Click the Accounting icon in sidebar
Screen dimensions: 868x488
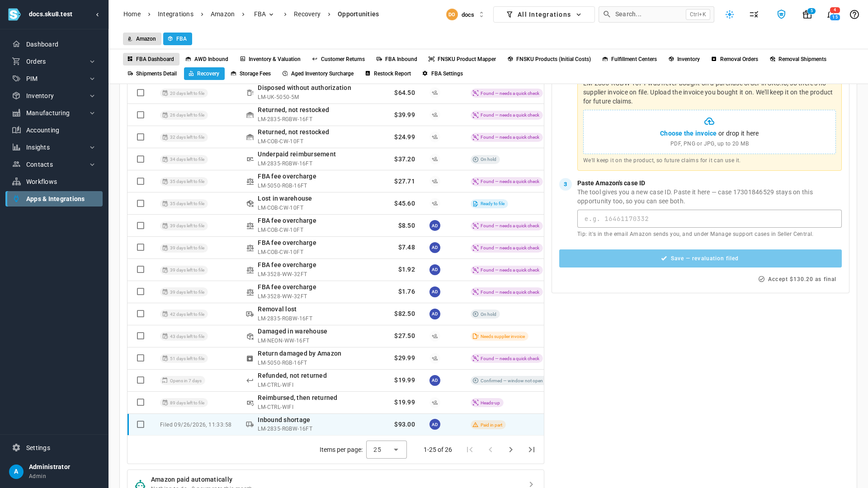click(x=16, y=130)
